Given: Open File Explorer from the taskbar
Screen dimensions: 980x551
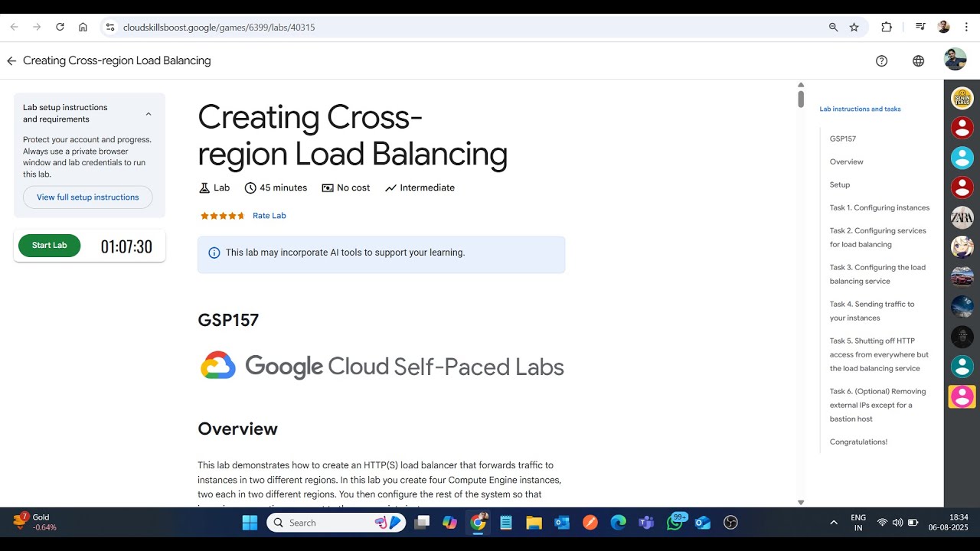Looking at the screenshot, I should click(534, 523).
